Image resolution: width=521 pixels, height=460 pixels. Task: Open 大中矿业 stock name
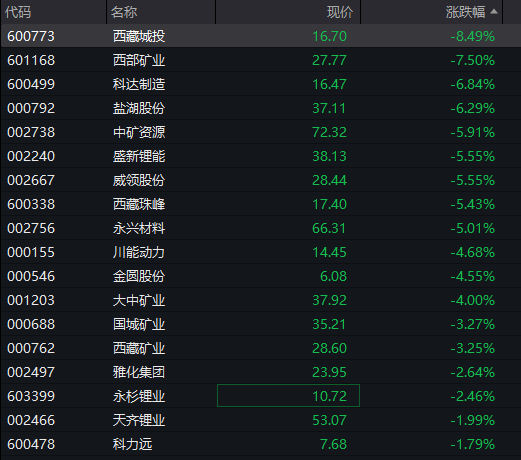click(139, 300)
